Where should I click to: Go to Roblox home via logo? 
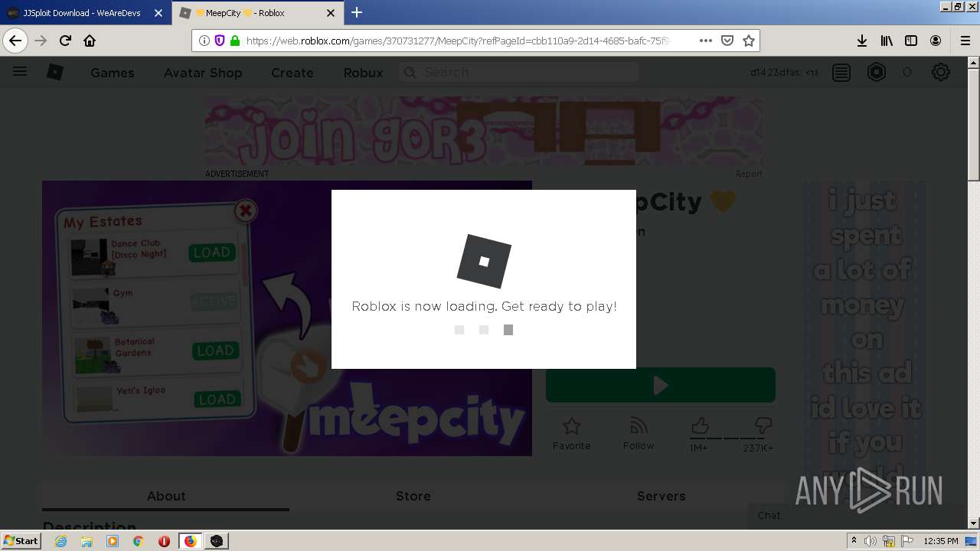click(x=55, y=72)
